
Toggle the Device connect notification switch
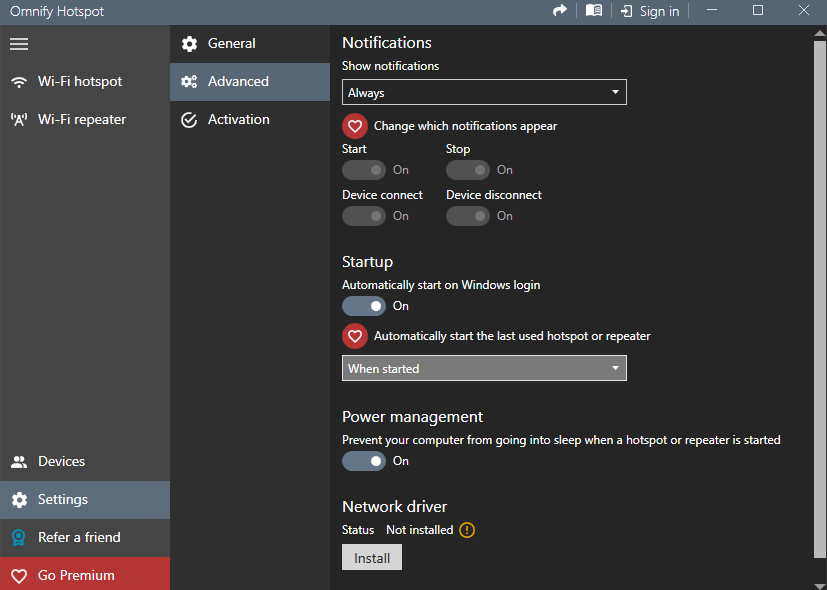[364, 216]
